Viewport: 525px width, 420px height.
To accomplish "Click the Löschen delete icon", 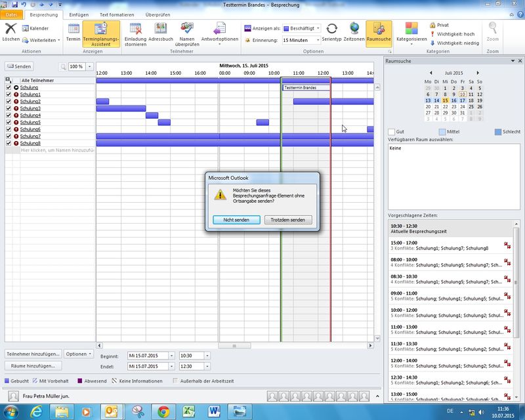I will (x=10, y=29).
